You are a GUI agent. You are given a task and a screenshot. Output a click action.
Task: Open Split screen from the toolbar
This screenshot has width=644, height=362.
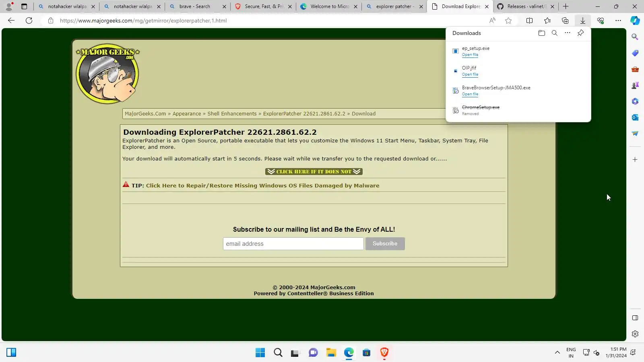(530, 21)
